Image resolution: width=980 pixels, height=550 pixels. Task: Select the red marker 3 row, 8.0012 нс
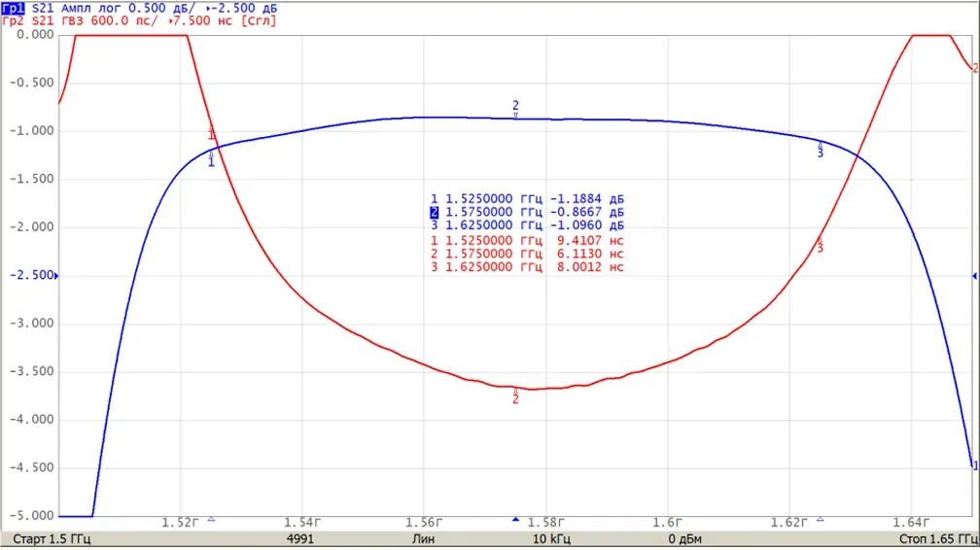point(527,267)
